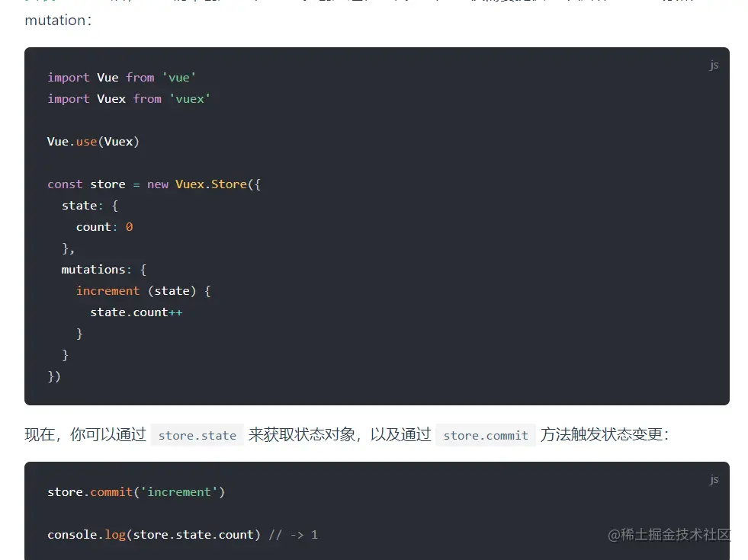Click the '// -> 1' code comment
Image resolution: width=748 pixels, height=560 pixels.
pos(293,535)
